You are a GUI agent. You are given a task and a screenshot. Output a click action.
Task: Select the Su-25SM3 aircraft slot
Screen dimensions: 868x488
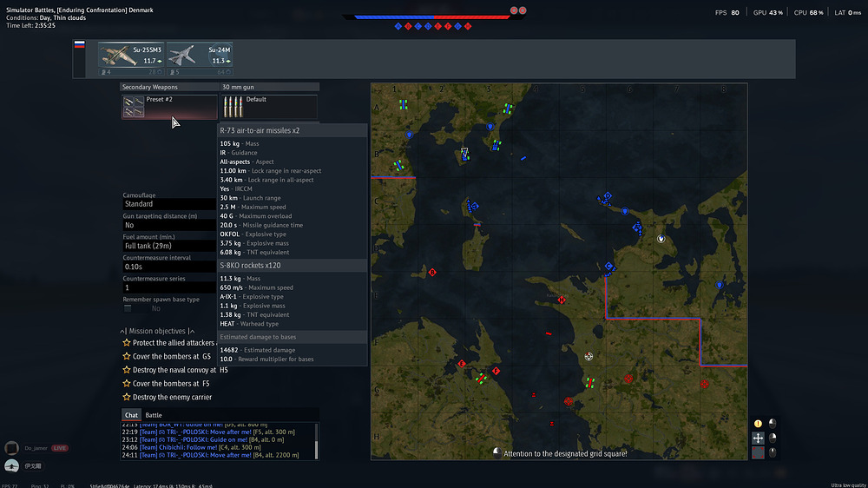pos(131,56)
